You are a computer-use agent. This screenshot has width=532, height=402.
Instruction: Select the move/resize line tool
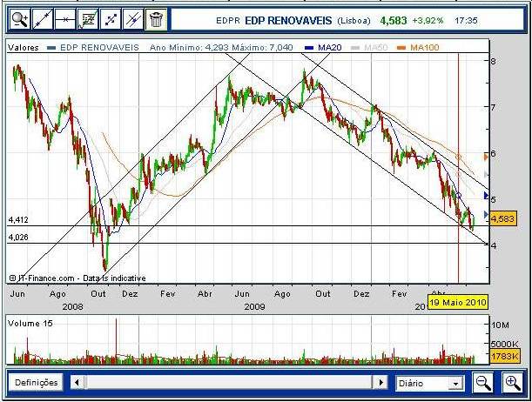pos(111,20)
